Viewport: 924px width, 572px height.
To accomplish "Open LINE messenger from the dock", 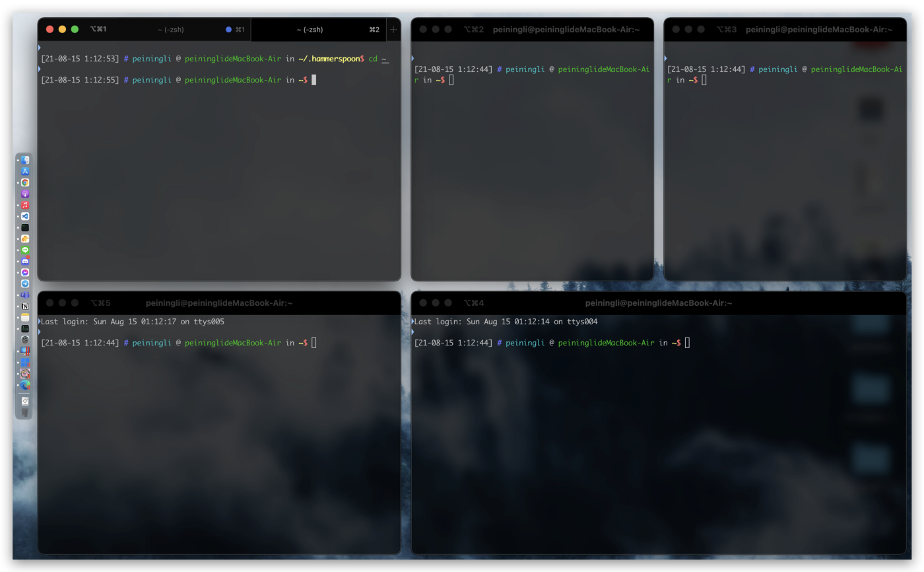I will (25, 250).
